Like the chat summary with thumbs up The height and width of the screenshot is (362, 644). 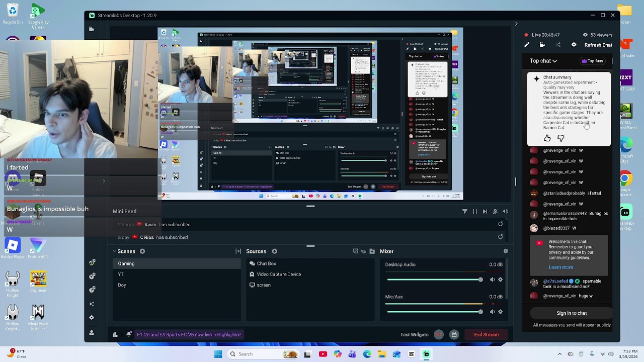tap(547, 138)
